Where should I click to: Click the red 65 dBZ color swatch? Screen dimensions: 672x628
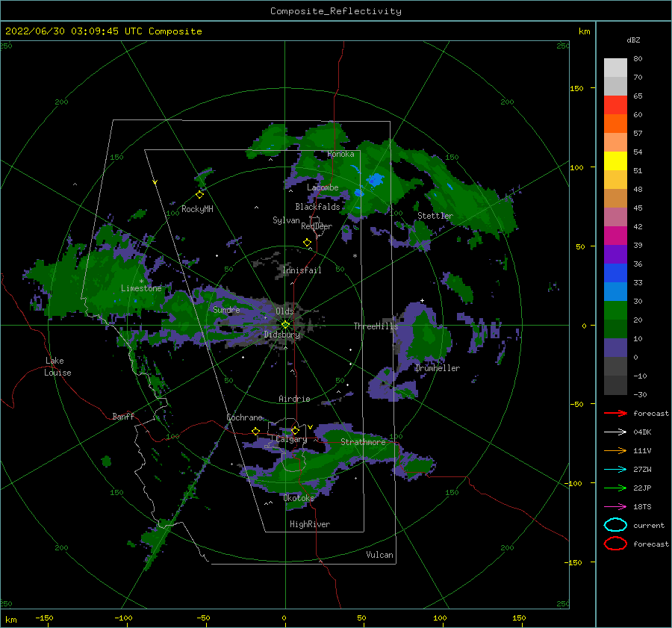pos(615,105)
